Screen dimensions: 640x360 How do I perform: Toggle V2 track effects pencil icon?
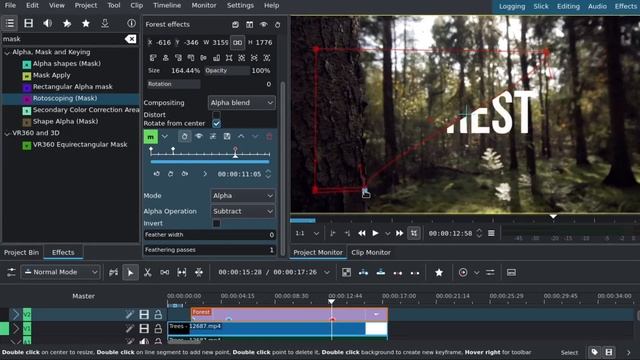click(129, 314)
